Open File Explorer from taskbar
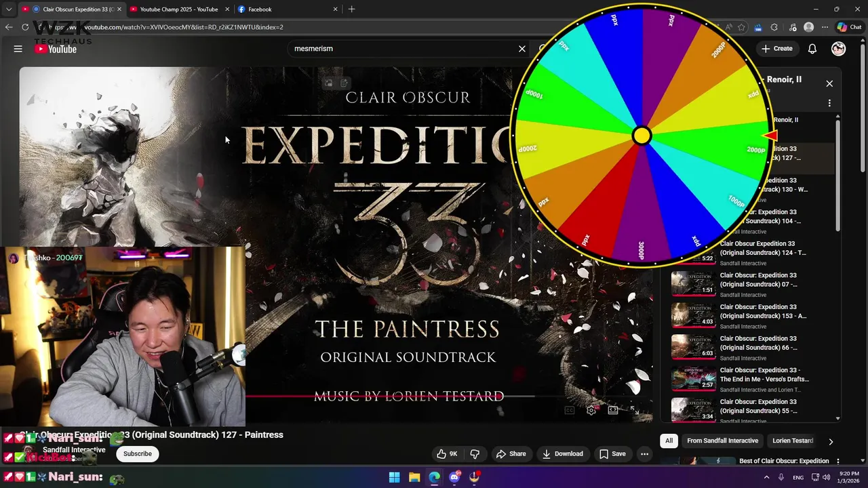Screen dimensions: 868x488 (414, 477)
